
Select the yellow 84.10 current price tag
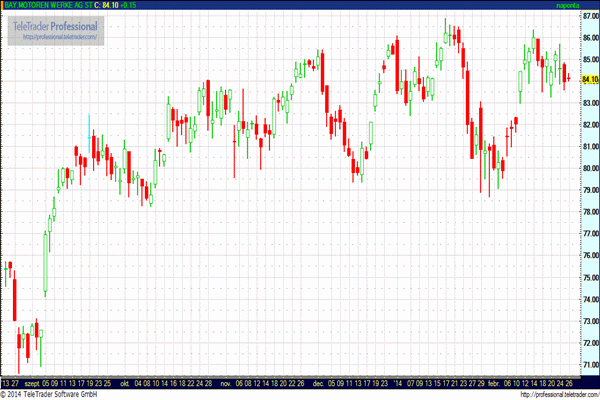tap(590, 79)
